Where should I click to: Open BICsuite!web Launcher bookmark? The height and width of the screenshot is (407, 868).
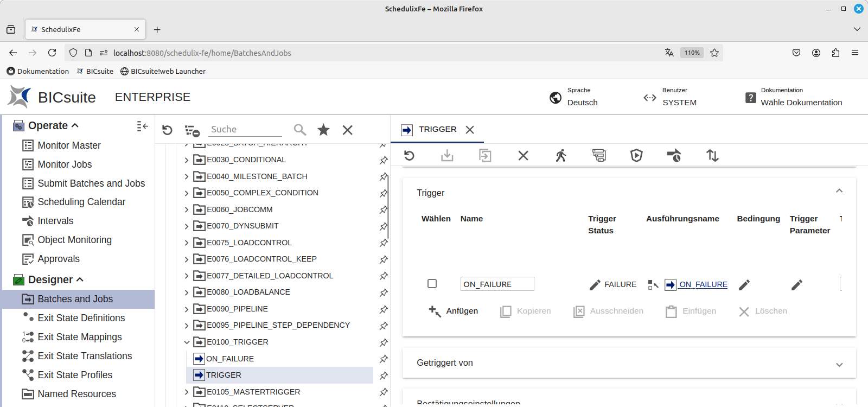[163, 71]
